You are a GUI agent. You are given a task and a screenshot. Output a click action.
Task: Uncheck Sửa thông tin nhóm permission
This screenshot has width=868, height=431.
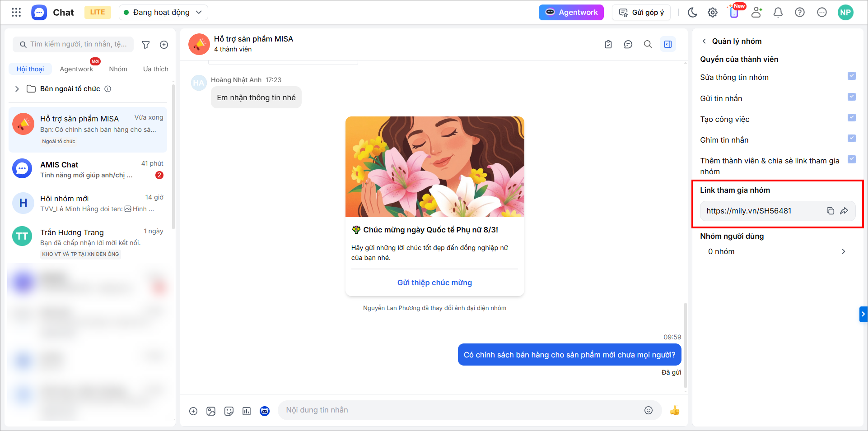(x=852, y=76)
